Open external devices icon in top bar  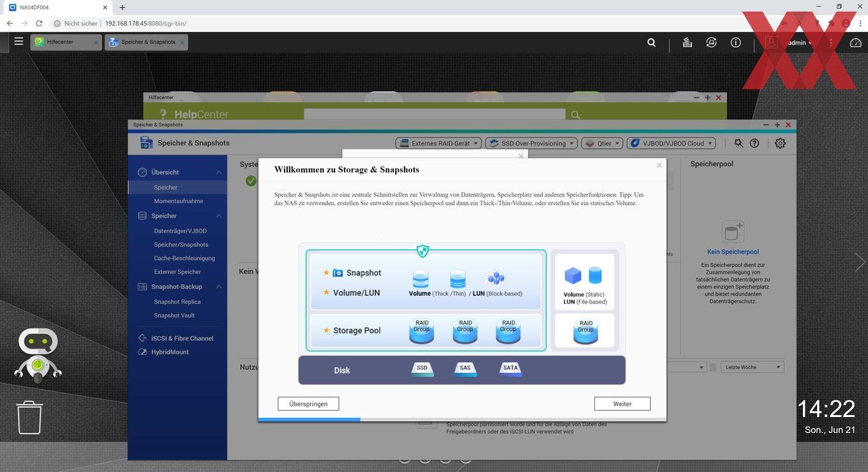(712, 42)
